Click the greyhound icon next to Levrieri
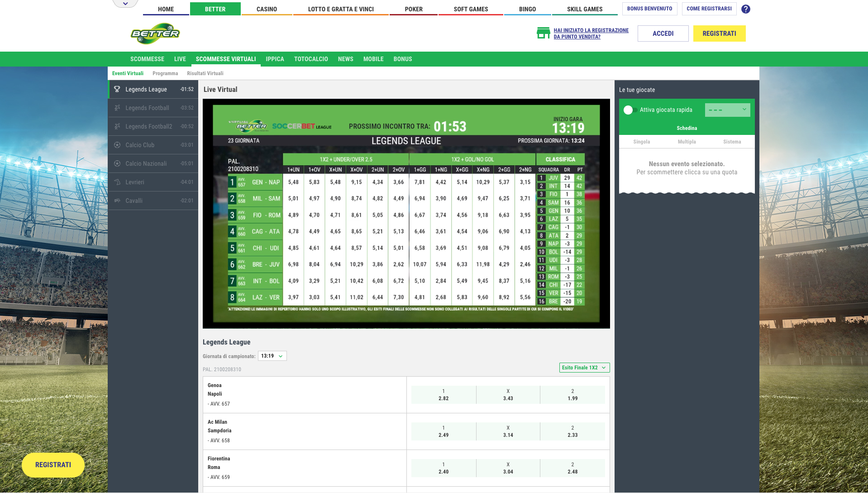This screenshot has width=868, height=493. [117, 182]
